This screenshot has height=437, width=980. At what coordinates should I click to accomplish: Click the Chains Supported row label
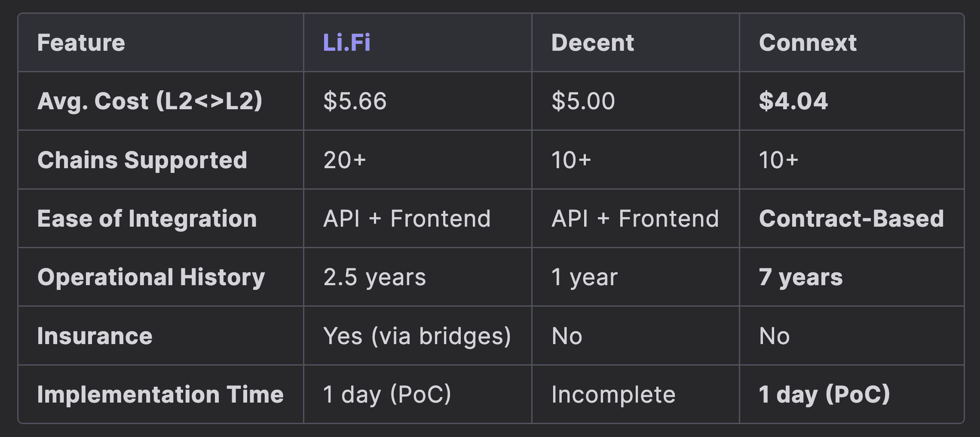click(142, 160)
